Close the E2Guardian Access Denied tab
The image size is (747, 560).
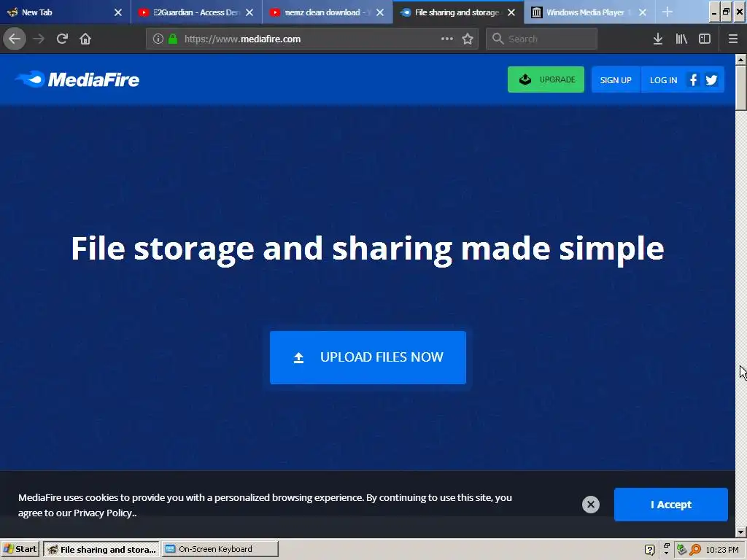[249, 12]
